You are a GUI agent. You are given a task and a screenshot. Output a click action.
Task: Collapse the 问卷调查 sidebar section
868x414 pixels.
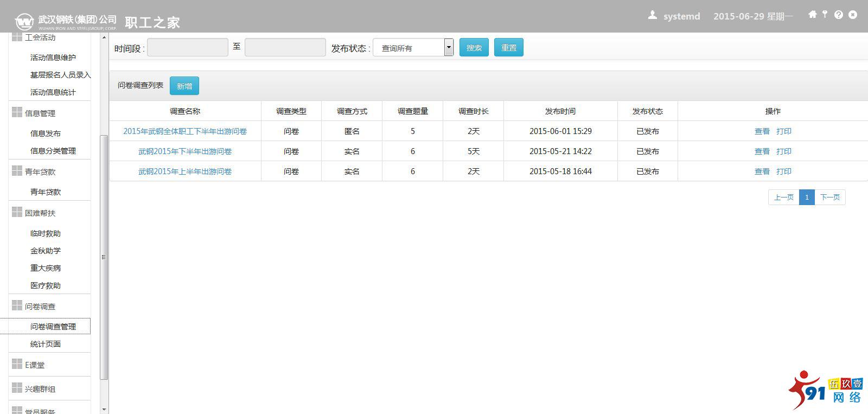pos(40,307)
